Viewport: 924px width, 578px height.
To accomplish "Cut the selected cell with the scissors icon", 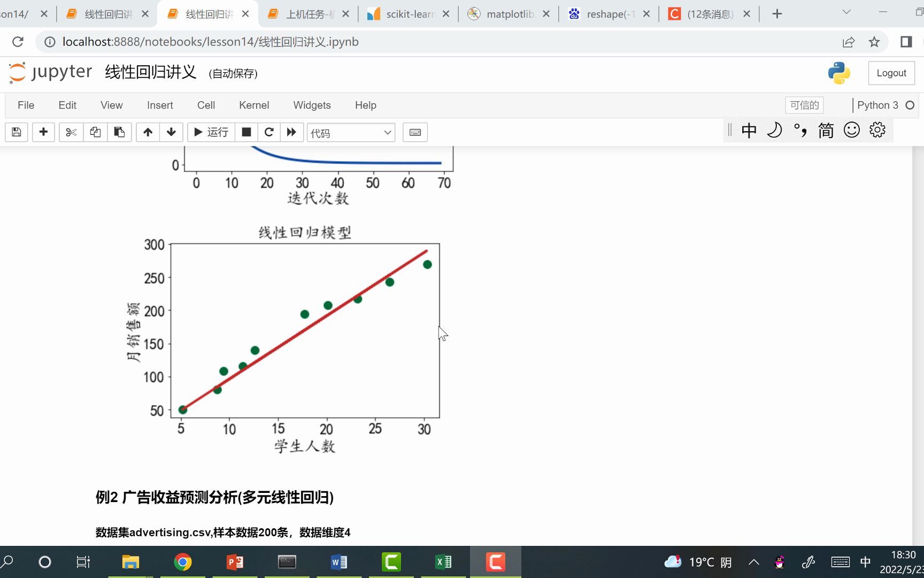I will [71, 132].
